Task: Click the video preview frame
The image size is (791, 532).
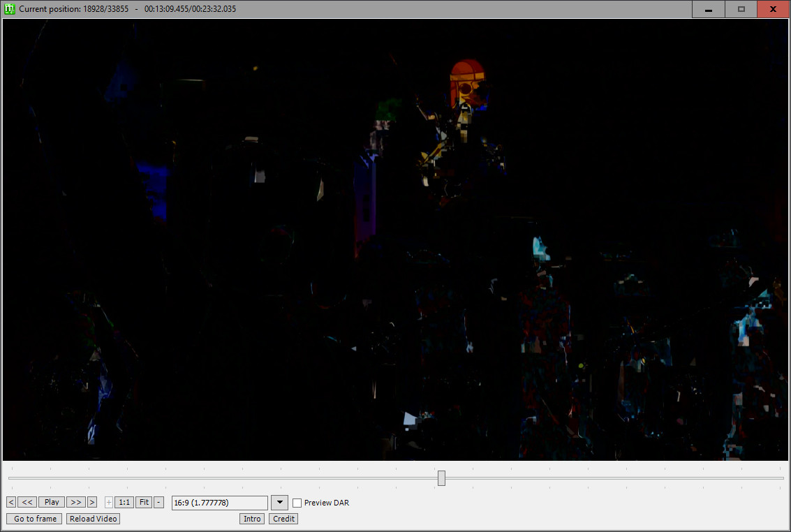Action: coord(395,239)
